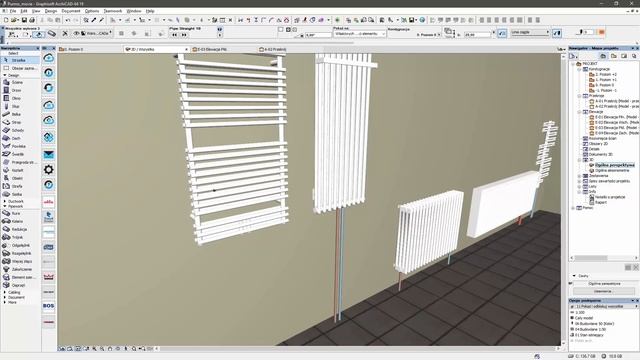This screenshot has width=640, height=360.
Task: Select the Powłoka shell tool
Action: [20, 146]
